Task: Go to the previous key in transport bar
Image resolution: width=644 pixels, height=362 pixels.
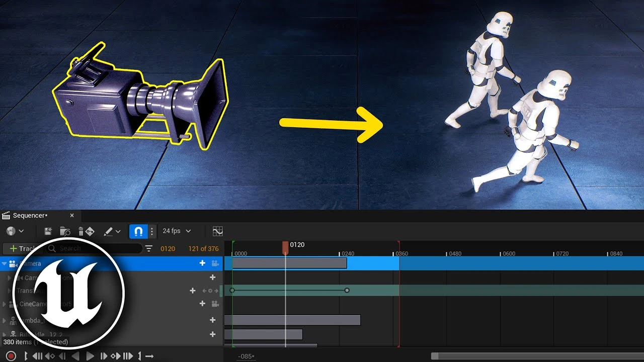Action: tap(50, 356)
